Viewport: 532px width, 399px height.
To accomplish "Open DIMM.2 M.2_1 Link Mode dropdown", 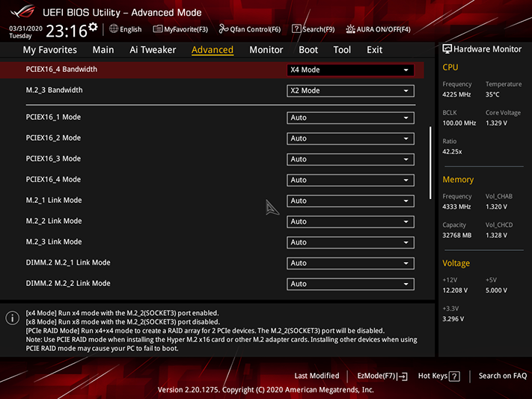I will click(350, 264).
